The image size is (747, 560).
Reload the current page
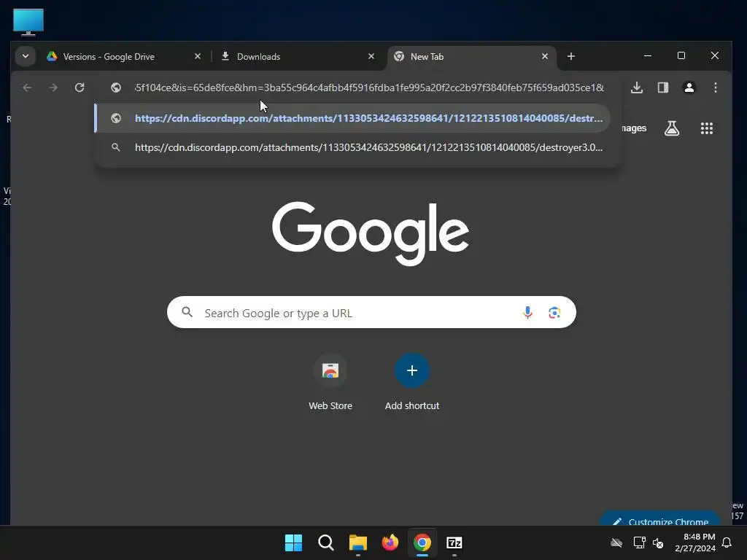tap(80, 87)
